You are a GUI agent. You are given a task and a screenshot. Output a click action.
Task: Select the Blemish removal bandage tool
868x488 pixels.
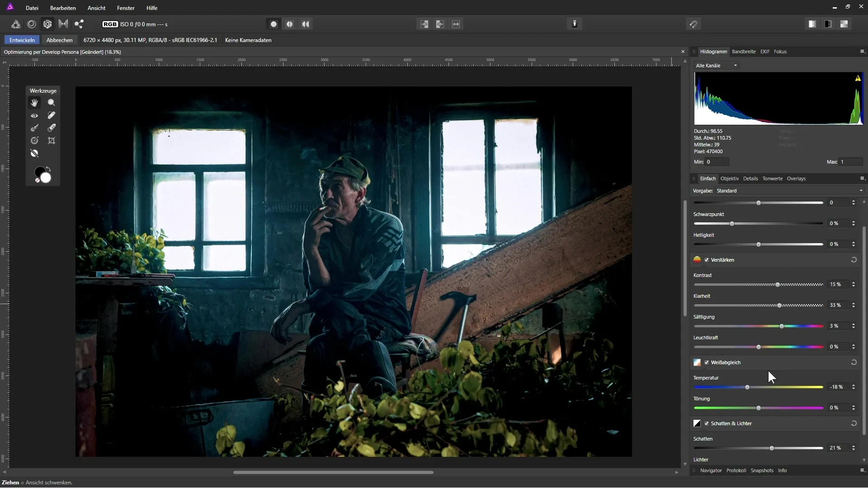point(52,116)
